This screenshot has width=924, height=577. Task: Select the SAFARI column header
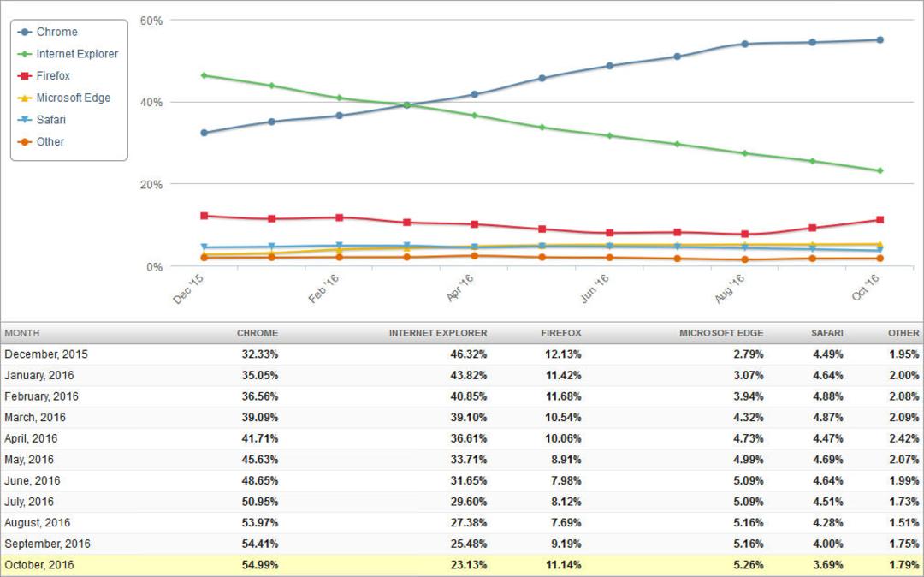tap(826, 333)
